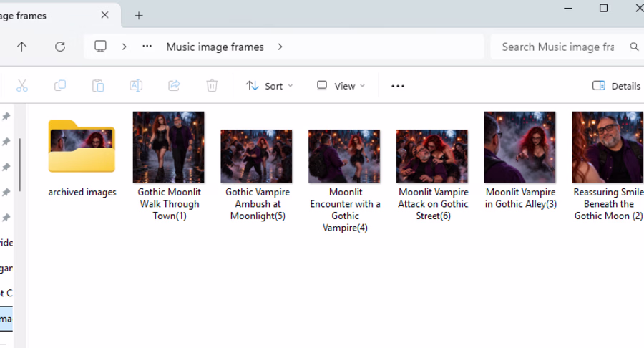Add a new tab
Viewport: 644px width, 348px height.
139,16
